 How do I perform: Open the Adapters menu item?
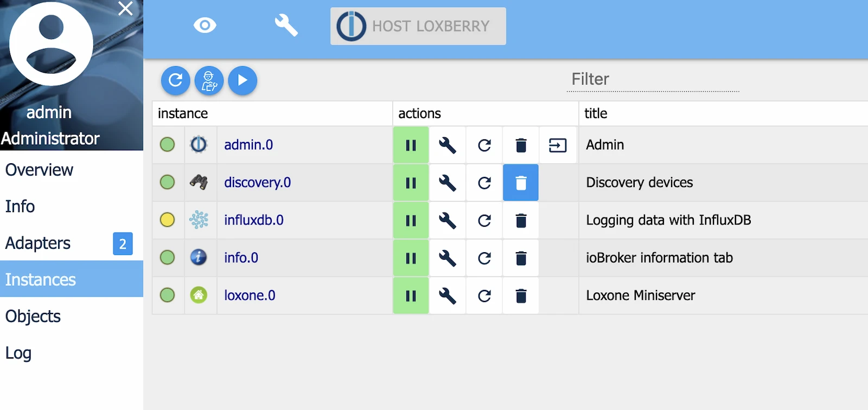click(72, 243)
